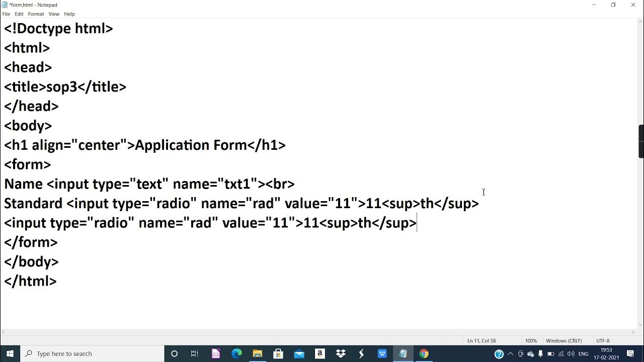The width and height of the screenshot is (644, 362).
Task: Click the '<form>' opening tag line
Action: point(28,165)
